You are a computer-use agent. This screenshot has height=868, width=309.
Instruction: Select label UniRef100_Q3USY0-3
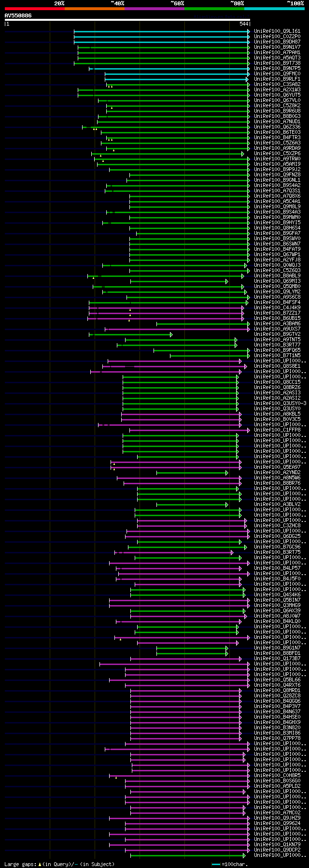[x=280, y=404]
